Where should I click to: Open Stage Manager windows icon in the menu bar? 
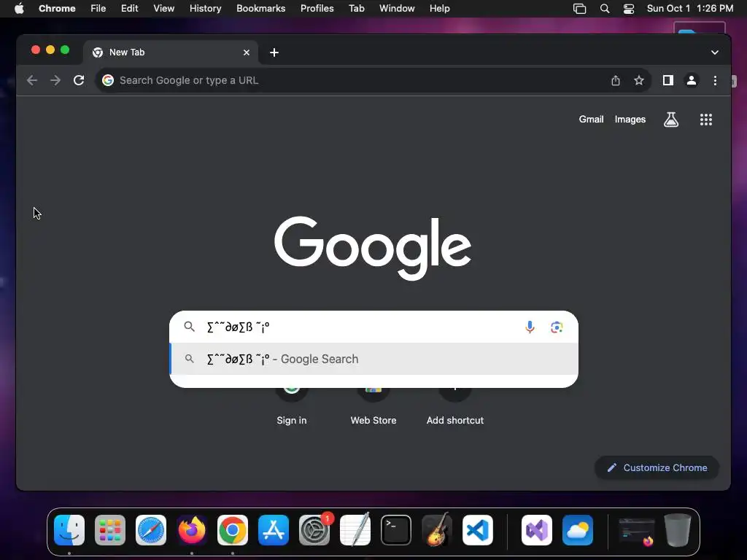pos(579,9)
